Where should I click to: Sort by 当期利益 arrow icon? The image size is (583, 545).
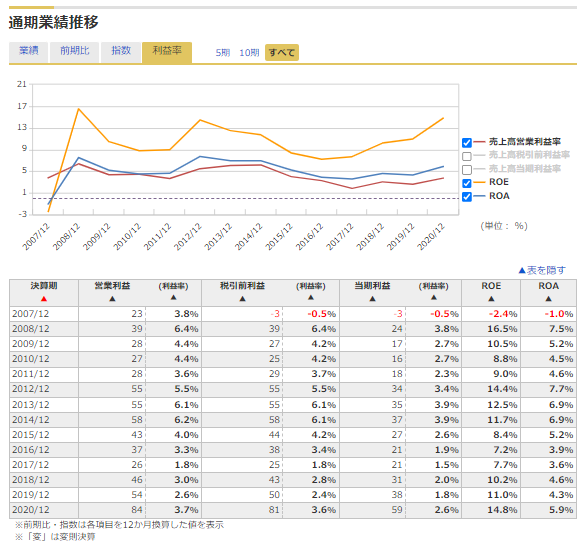[x=372, y=299]
